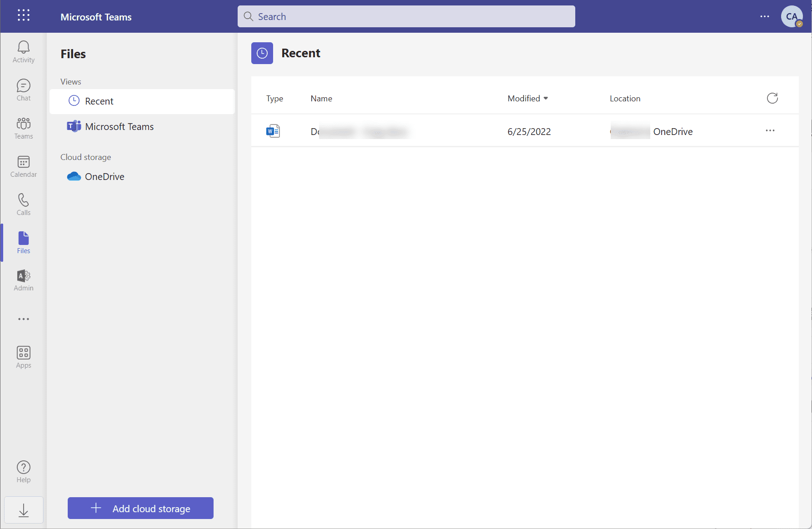Open the Admin app
The image size is (812, 529).
[x=24, y=280]
